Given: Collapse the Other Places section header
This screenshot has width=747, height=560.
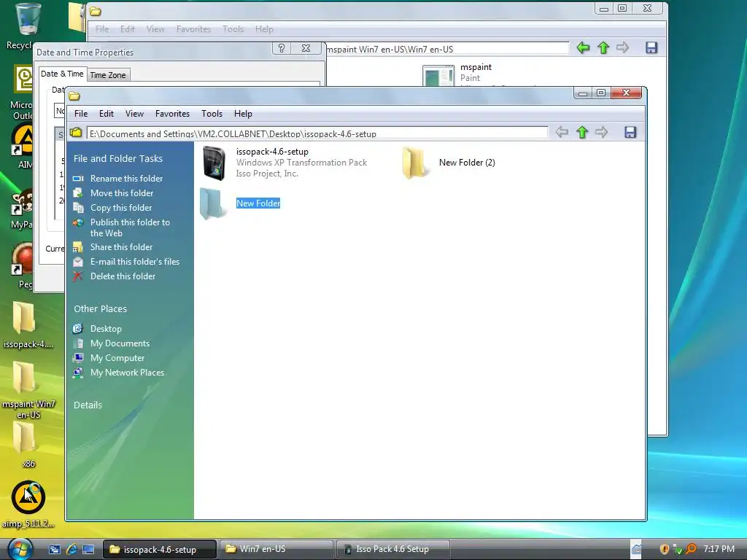Looking at the screenshot, I should tap(100, 308).
